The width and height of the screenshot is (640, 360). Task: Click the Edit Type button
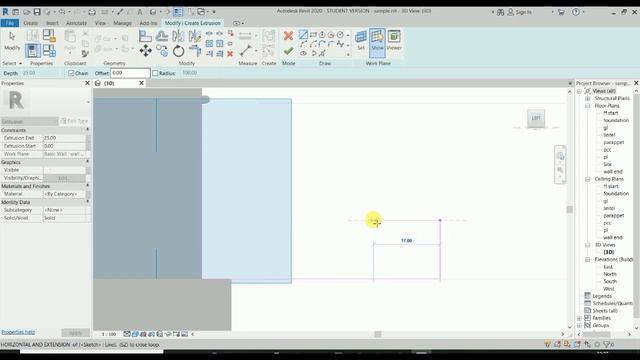point(74,121)
